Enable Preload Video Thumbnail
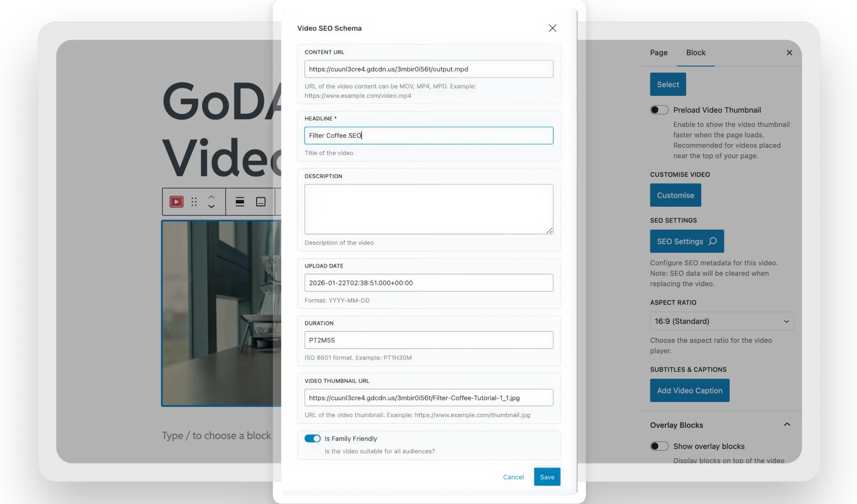 (x=659, y=110)
